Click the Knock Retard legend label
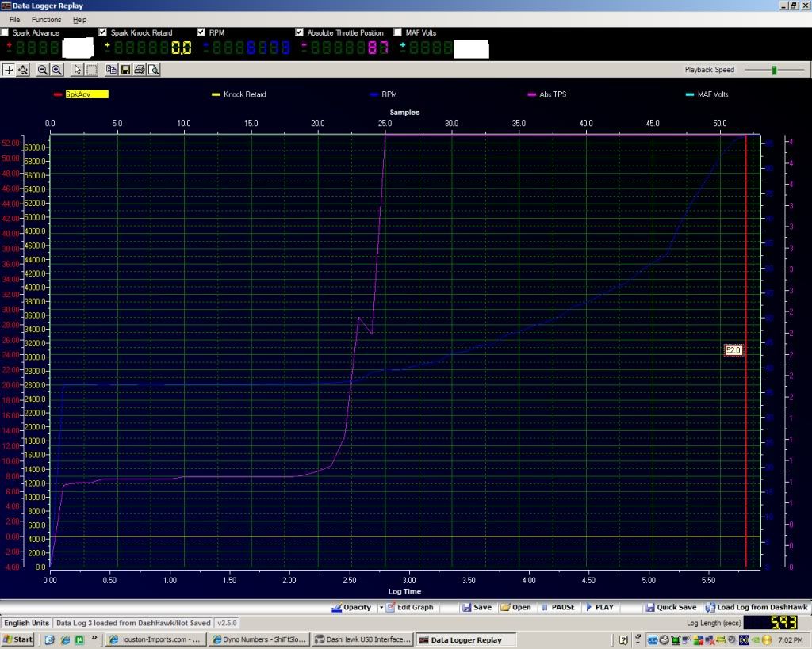Screen dimensions: 812x649 [x=244, y=95]
